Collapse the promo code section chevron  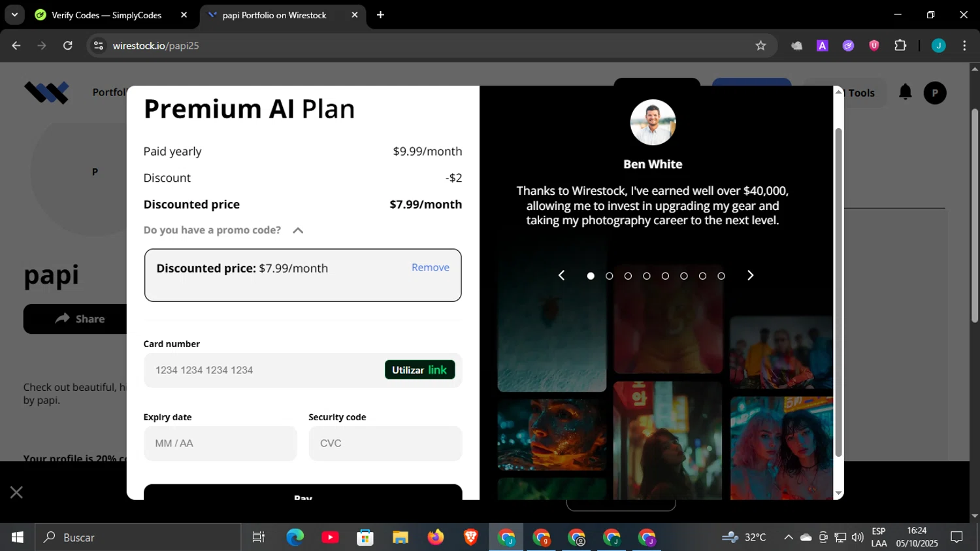[298, 230]
